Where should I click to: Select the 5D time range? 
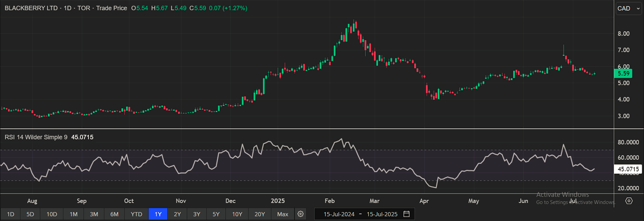[x=30, y=214]
